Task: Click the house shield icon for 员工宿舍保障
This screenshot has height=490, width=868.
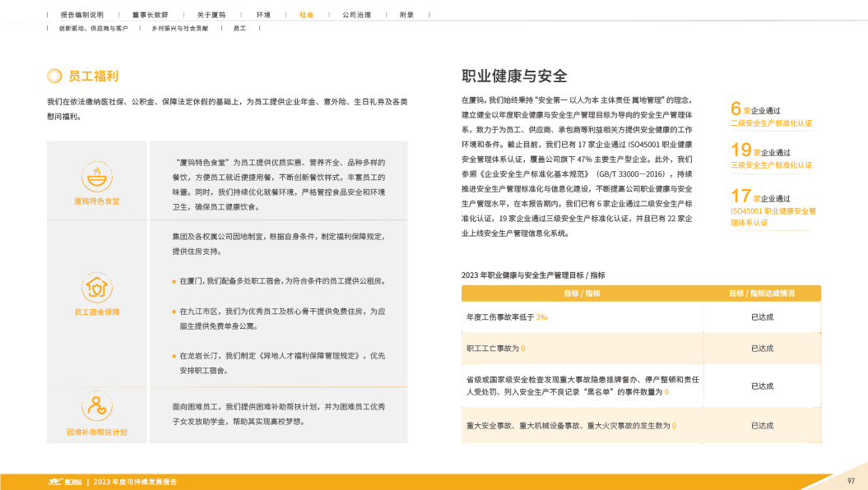Action: [x=96, y=288]
